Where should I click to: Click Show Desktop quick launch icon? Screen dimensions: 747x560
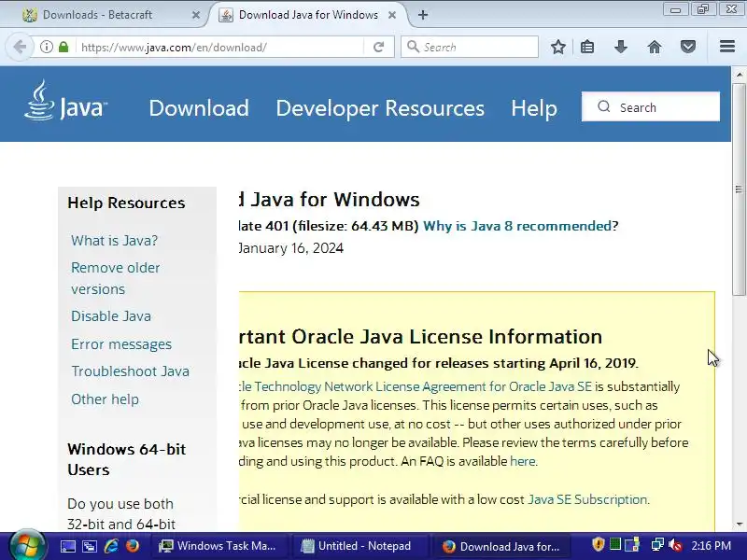67,546
